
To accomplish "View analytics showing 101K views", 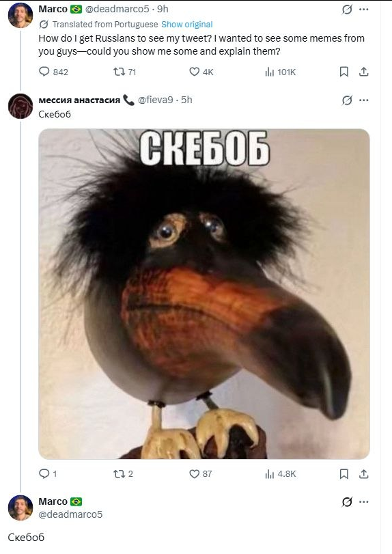I will click(280, 72).
